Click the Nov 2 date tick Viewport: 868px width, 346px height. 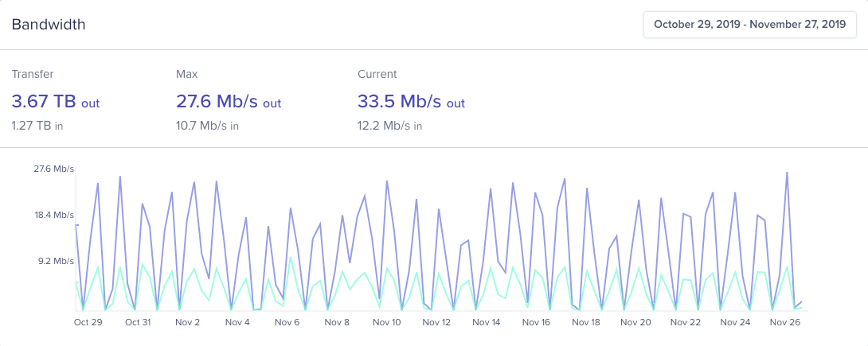pos(187,322)
